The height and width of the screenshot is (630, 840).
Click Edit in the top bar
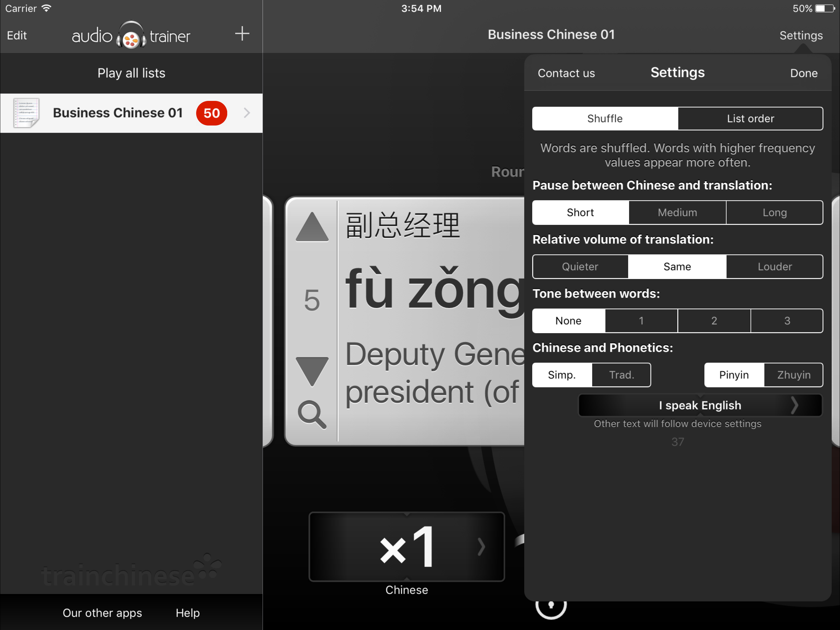click(x=17, y=35)
